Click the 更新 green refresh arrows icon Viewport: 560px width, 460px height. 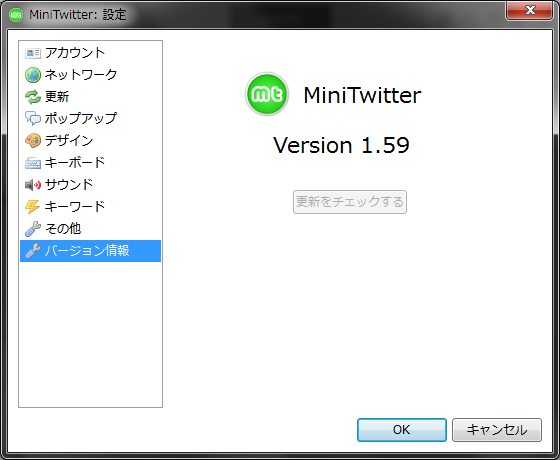pyautogui.click(x=32, y=97)
